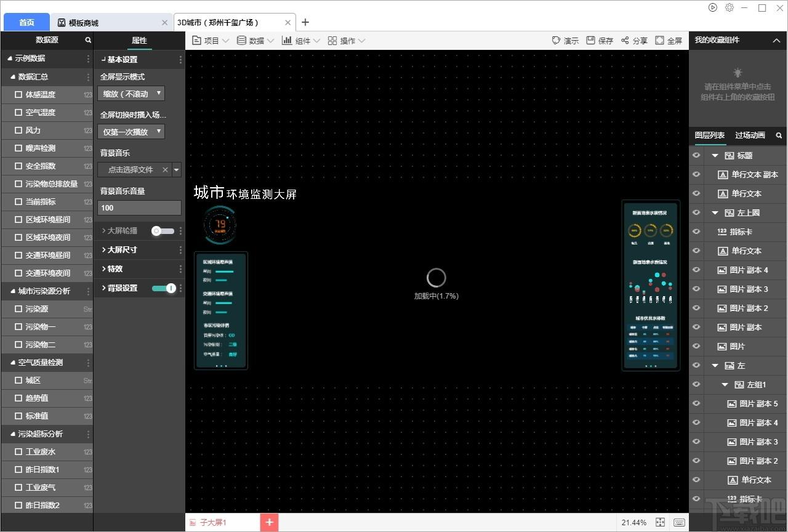Screen dimensions: 788x532
Task: Click the 演示 preview icon in toolbar
Action: coord(556,40)
